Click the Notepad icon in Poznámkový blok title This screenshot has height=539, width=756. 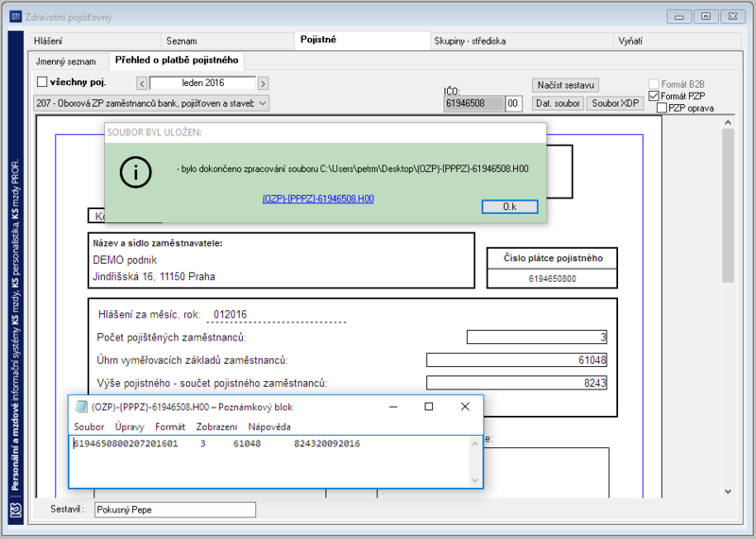click(81, 407)
